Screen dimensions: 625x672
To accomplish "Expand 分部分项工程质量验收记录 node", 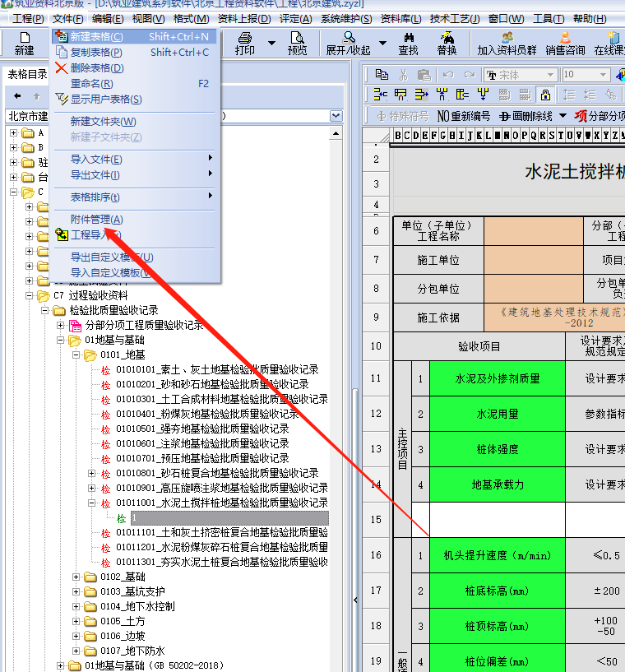I will 60,325.
